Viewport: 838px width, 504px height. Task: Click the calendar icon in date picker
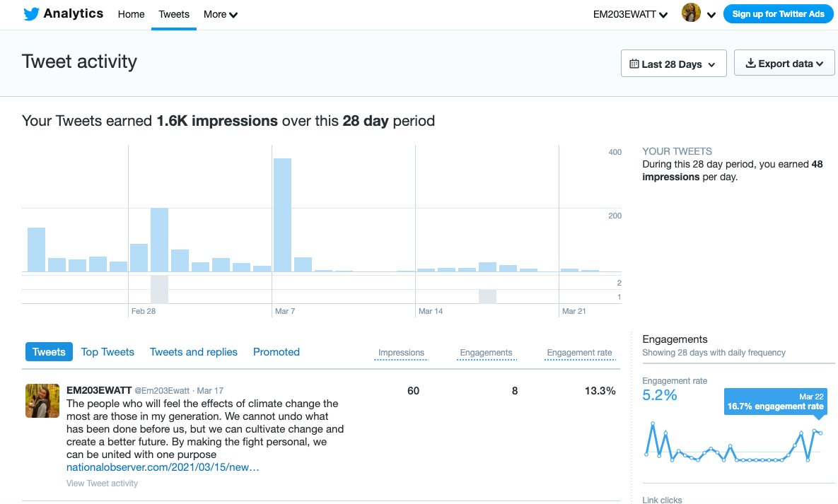[x=634, y=64]
